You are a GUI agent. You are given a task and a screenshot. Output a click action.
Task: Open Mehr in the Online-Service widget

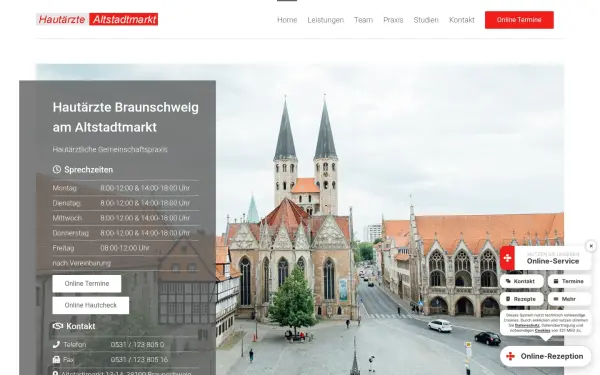(x=569, y=299)
